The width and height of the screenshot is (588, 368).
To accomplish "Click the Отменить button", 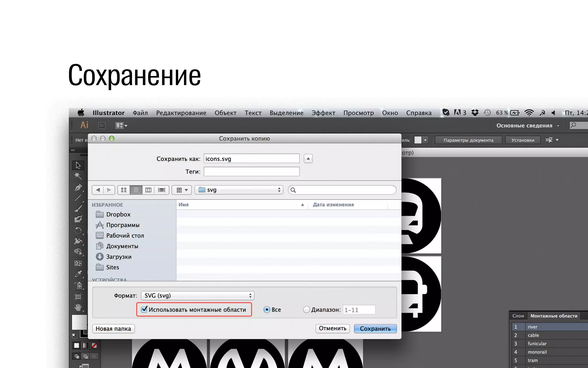I will 332,328.
